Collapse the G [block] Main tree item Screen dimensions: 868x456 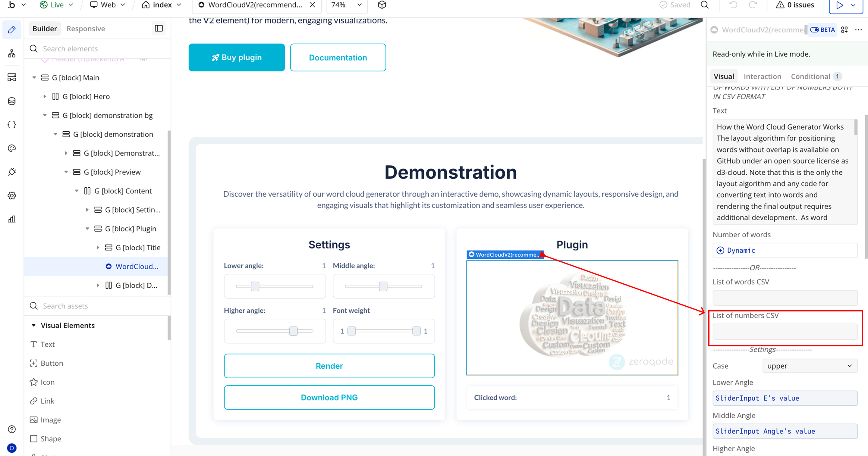[x=34, y=78]
